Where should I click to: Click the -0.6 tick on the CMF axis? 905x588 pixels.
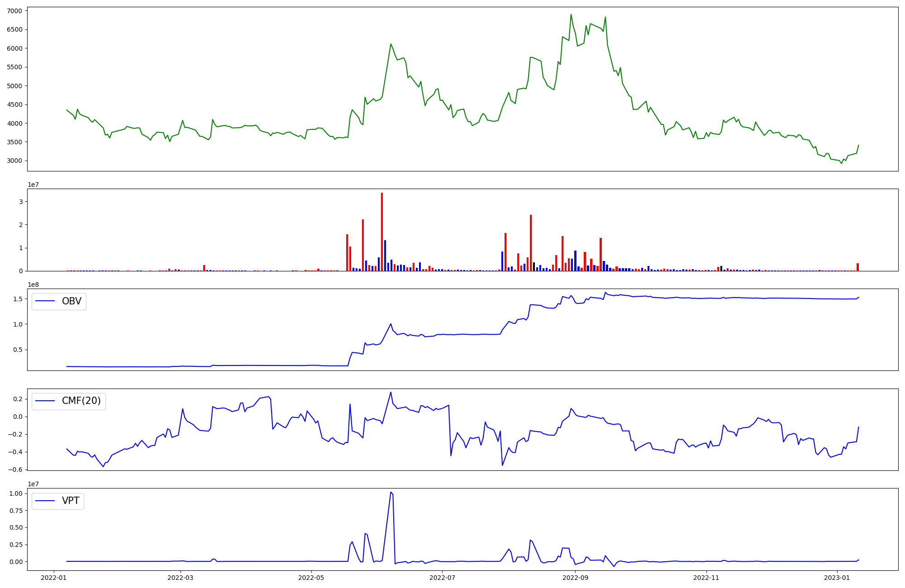[14, 469]
